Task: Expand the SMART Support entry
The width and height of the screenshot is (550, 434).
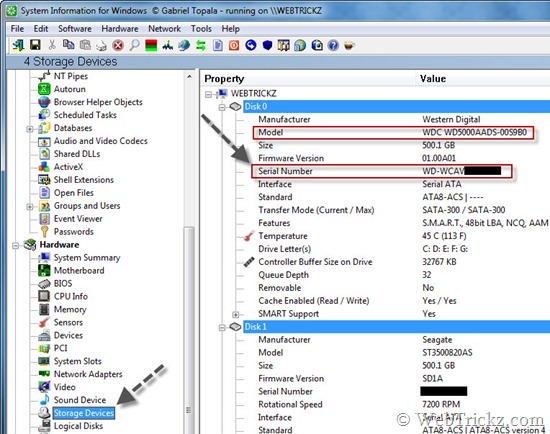Action: pos(236,314)
